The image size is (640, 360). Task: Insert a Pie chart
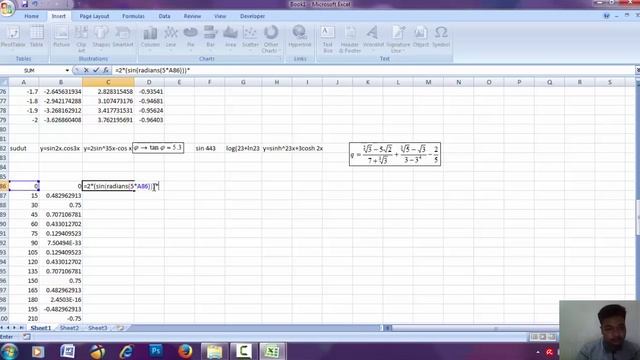pos(190,38)
